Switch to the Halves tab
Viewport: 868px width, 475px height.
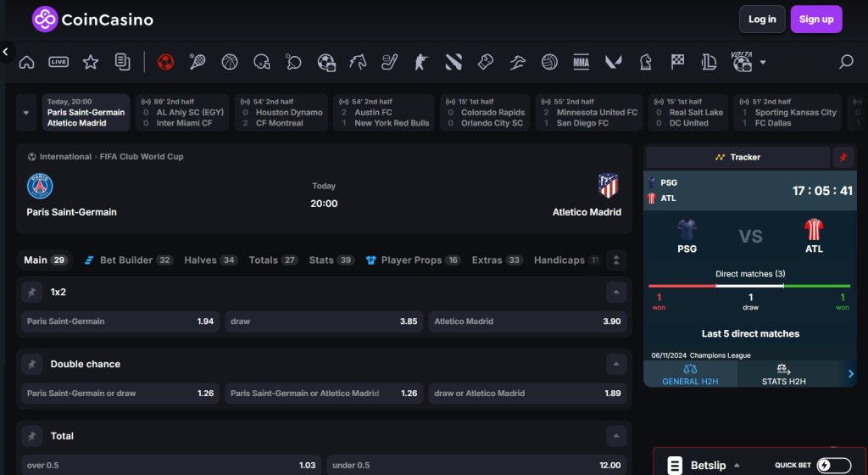210,260
